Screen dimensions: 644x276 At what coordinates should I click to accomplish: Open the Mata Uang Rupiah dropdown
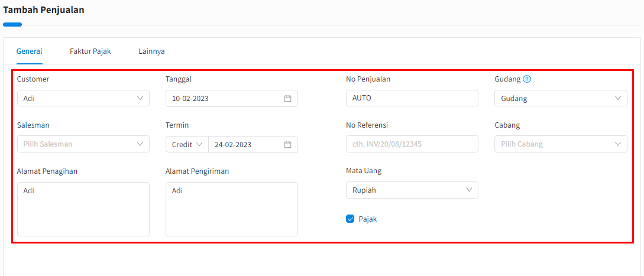coord(412,190)
